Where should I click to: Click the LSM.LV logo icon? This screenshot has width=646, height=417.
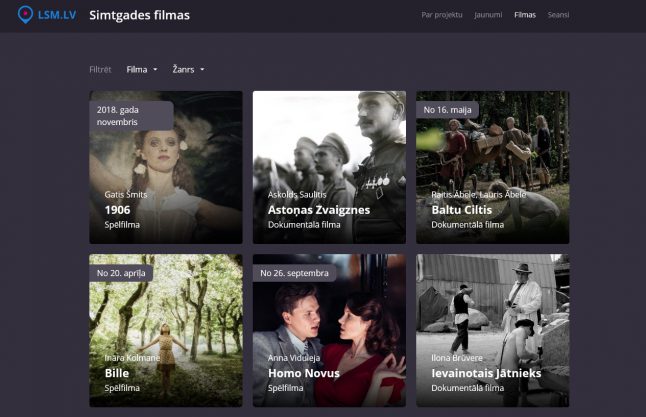[x=25, y=15]
